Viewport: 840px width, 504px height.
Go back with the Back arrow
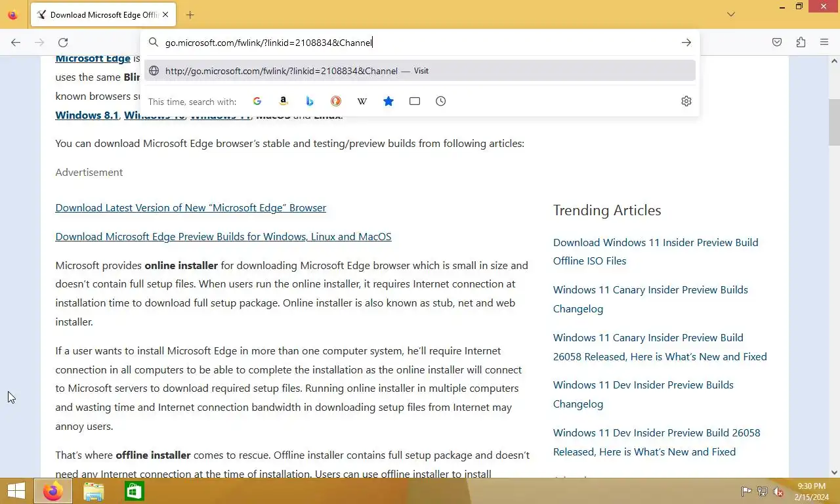coord(16,43)
